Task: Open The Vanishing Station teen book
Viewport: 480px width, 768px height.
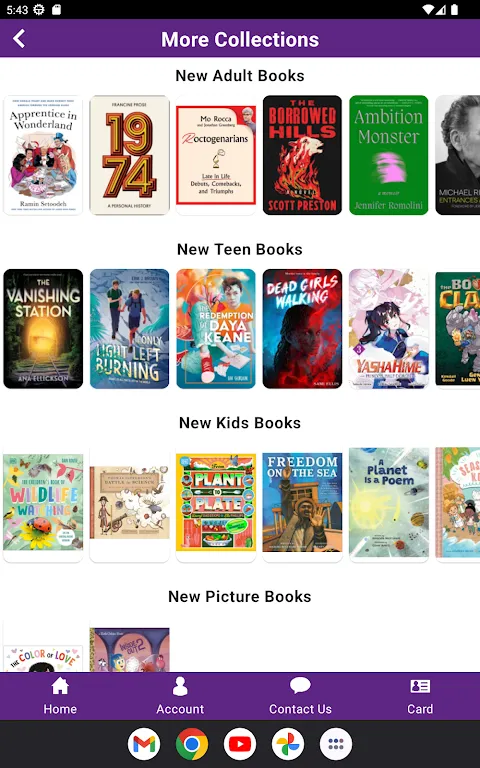Action: coord(43,329)
